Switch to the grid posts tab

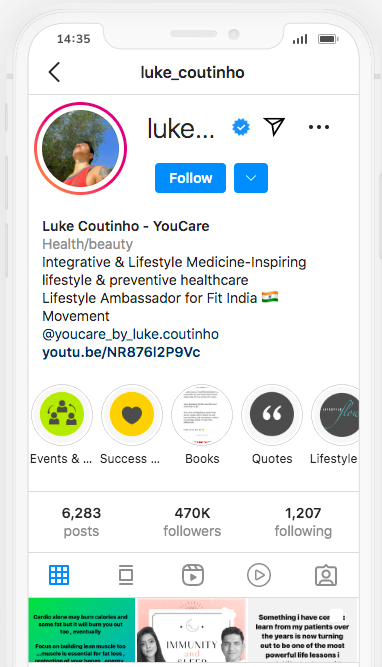pos(59,575)
